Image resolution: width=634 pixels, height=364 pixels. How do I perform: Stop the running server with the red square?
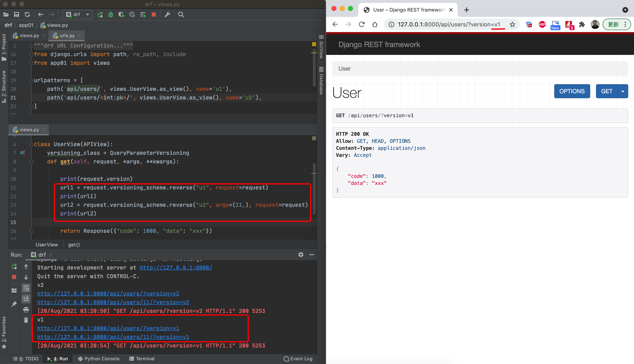click(153, 14)
